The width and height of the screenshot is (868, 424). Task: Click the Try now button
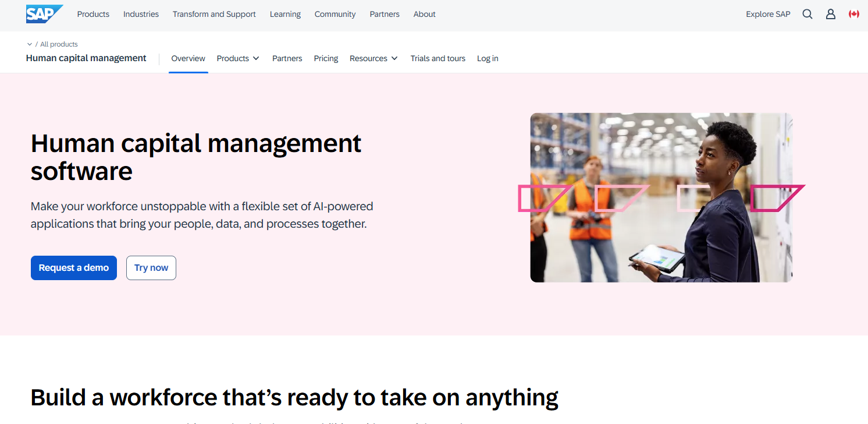pyautogui.click(x=151, y=267)
